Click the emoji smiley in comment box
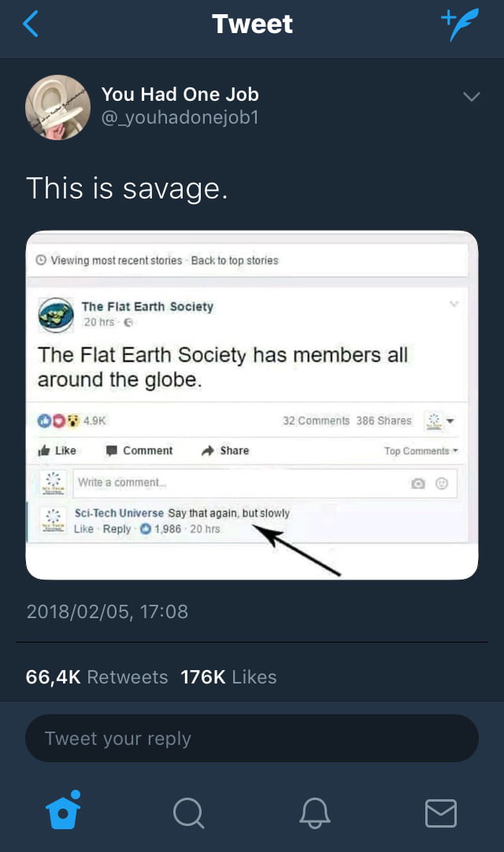The image size is (504, 852). coord(442,483)
